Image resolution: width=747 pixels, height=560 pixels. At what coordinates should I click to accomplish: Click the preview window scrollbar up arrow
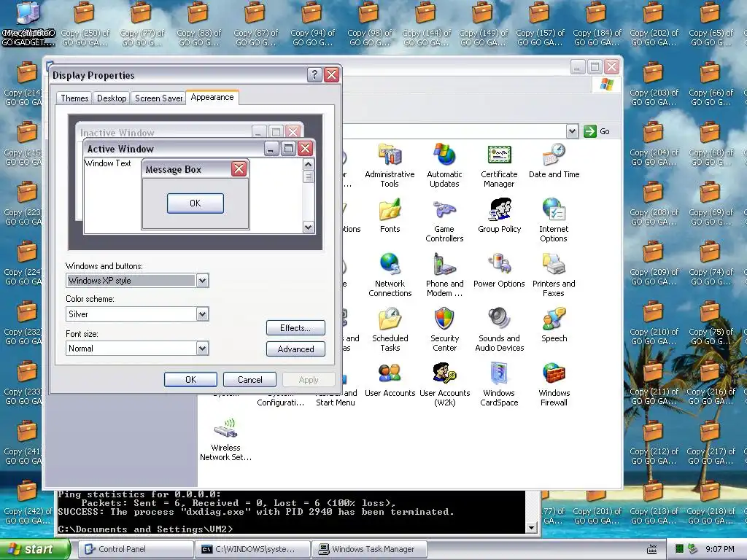pos(309,164)
